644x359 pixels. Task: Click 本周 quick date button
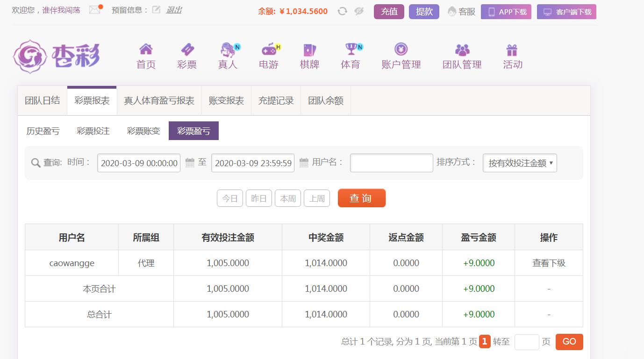(x=288, y=198)
